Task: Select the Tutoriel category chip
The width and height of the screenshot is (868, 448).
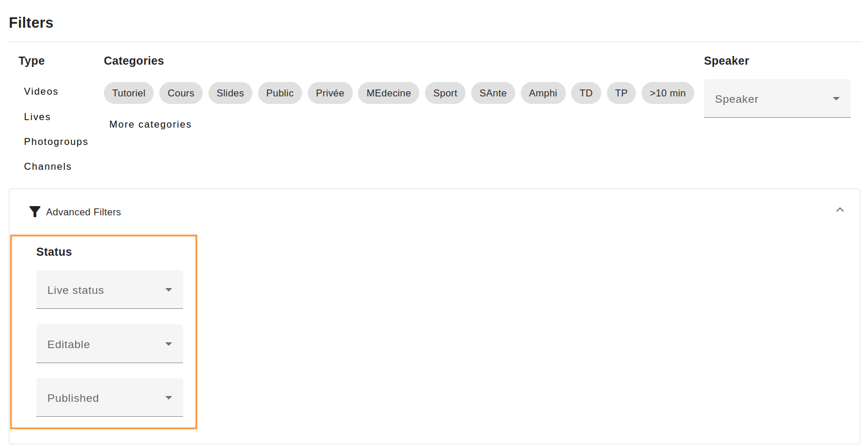Action: [x=129, y=93]
